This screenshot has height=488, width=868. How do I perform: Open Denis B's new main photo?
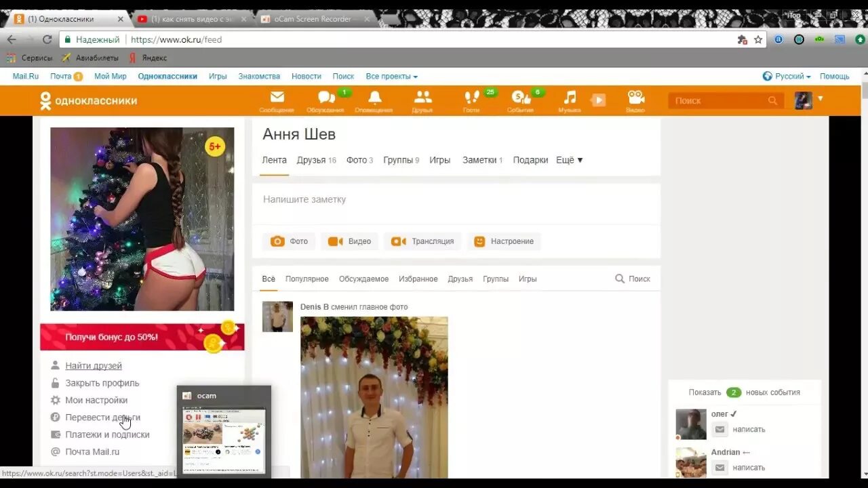(374, 397)
